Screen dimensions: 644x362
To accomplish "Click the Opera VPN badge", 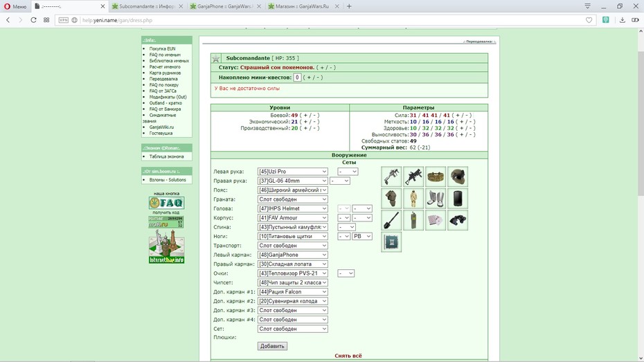I will point(63,20).
